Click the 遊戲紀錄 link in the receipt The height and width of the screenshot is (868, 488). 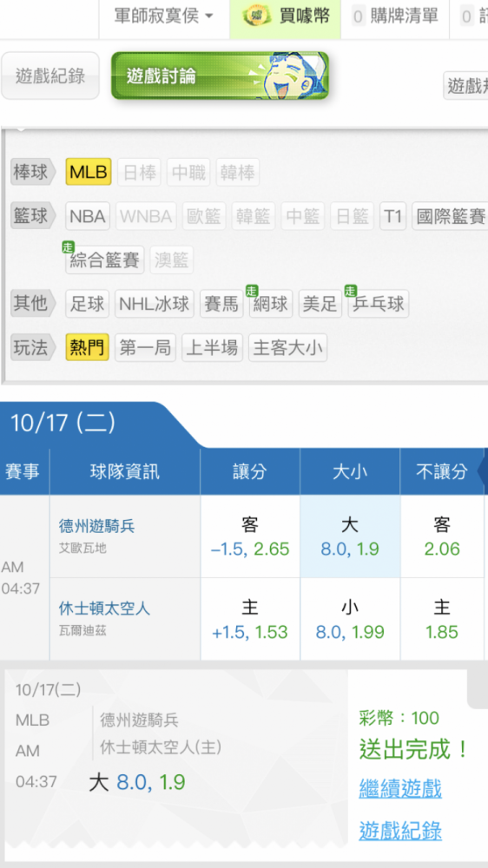[400, 831]
